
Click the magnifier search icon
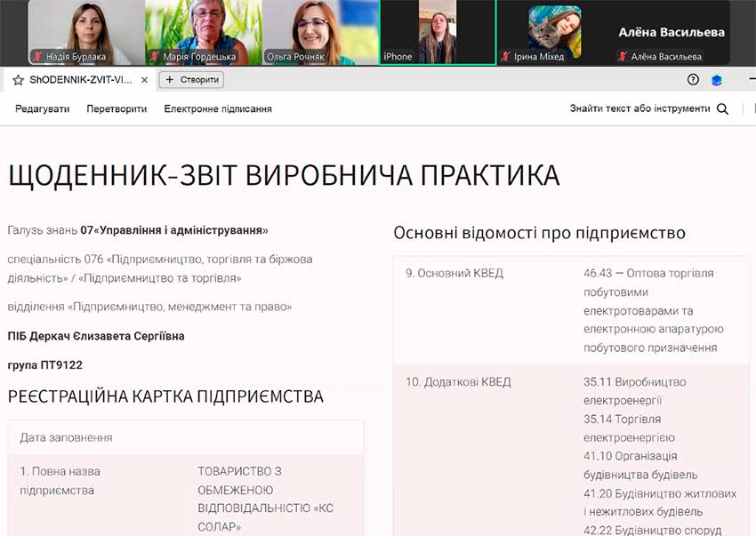pyautogui.click(x=722, y=109)
